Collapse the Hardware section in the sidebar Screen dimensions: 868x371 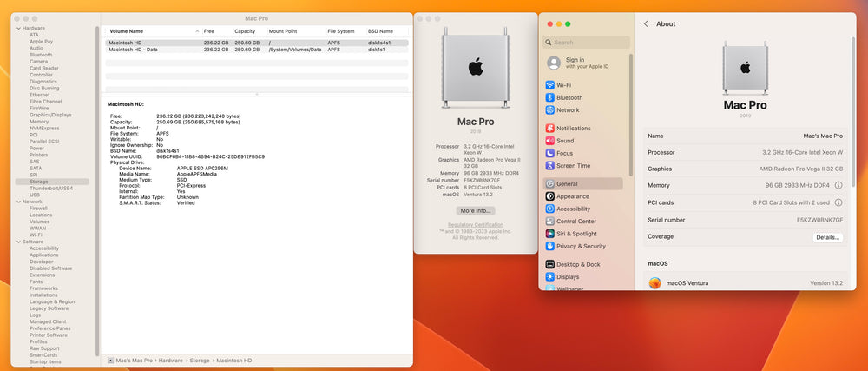(x=17, y=28)
